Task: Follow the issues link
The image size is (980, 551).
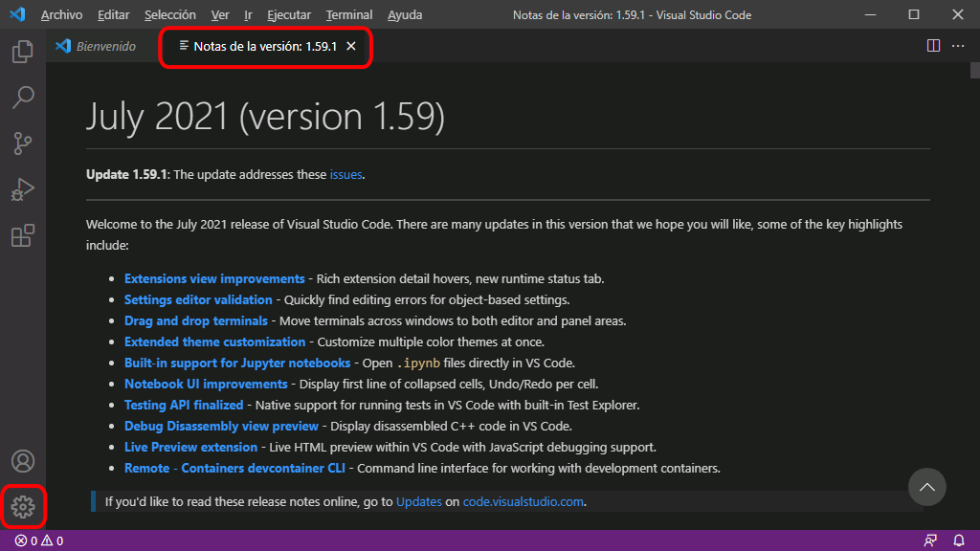Action: click(x=345, y=174)
